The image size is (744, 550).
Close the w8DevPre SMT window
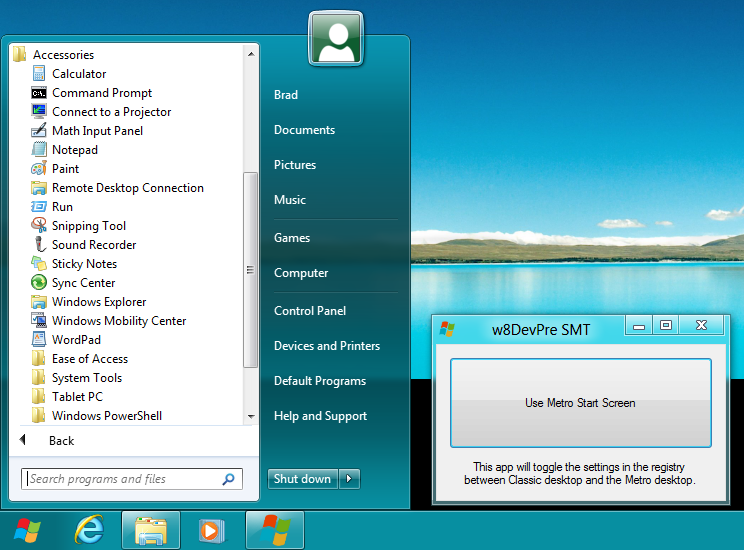[x=701, y=326]
